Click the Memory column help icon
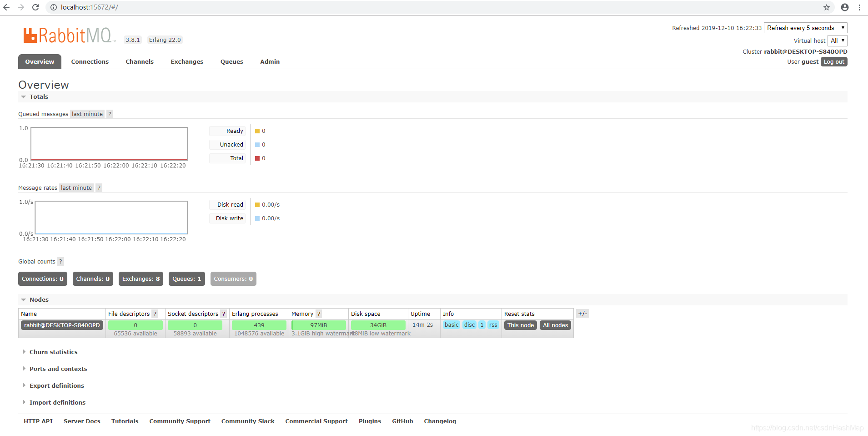This screenshot has height=436, width=868. tap(318, 314)
